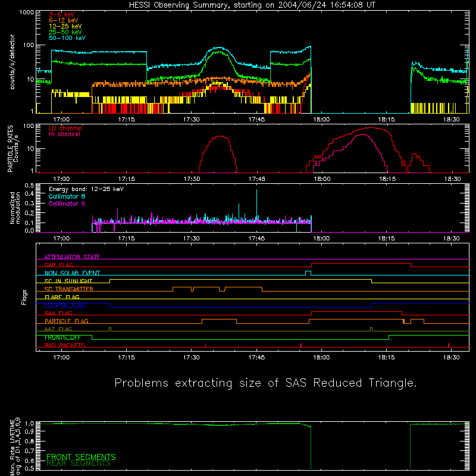
Task: Click the SC TRANSMITTER flag label
Action: 69,289
